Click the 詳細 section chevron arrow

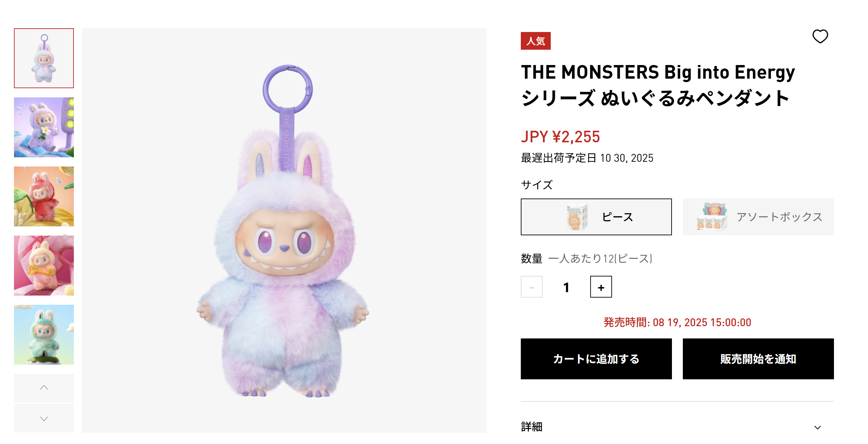(817, 427)
